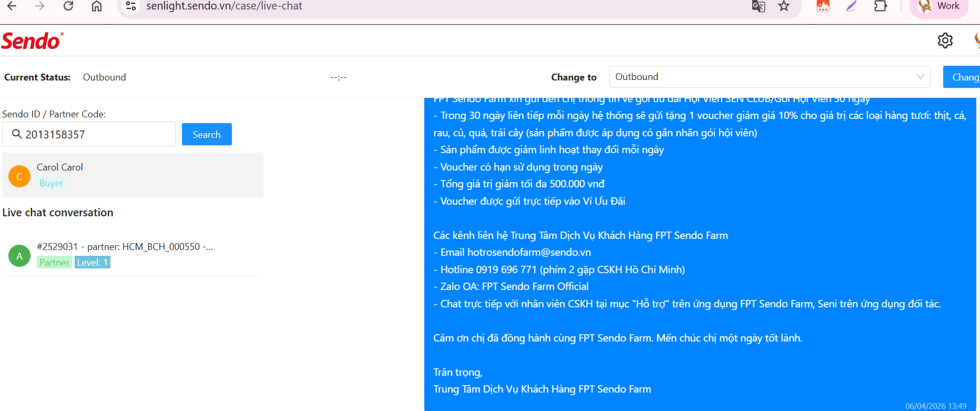Image resolution: width=980 pixels, height=411 pixels.
Task: Click the message timestamp 06/04/2026 13:49
Action: [x=936, y=406]
